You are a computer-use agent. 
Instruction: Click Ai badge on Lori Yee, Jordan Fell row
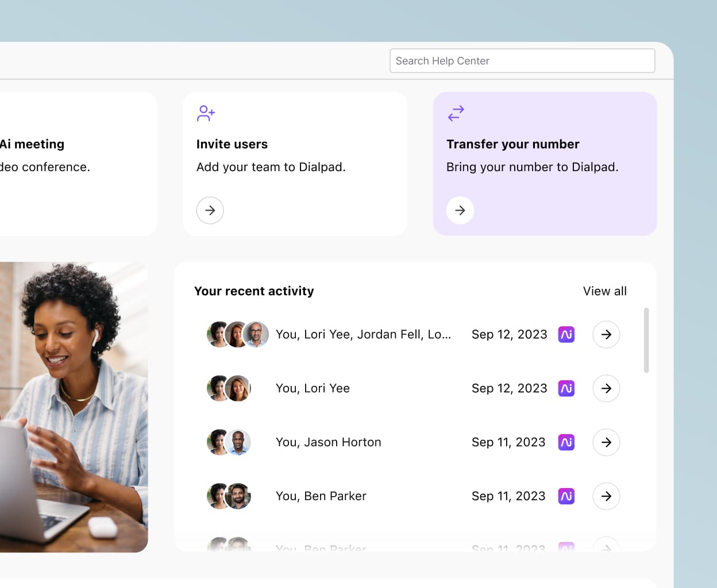coord(566,334)
